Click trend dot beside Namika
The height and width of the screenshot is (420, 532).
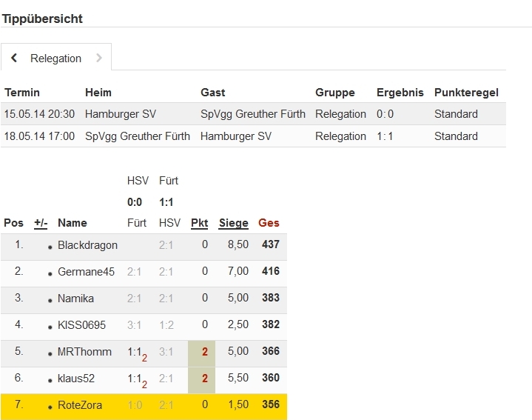tap(50, 300)
